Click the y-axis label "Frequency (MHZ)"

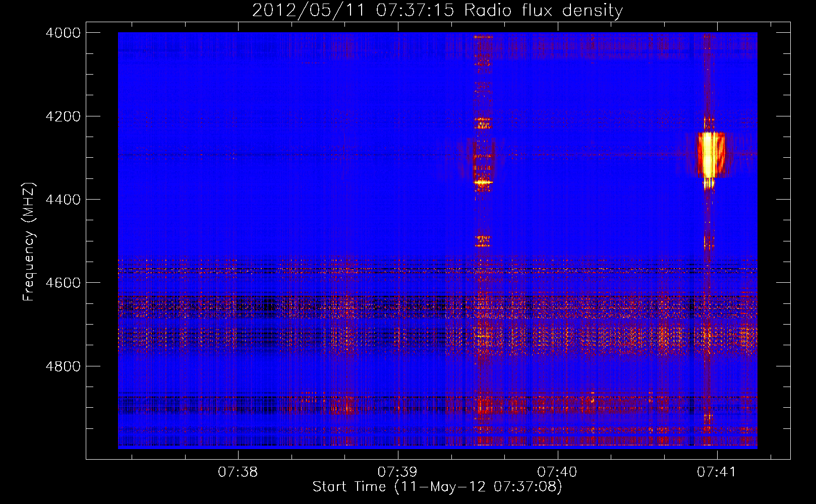[x=29, y=242]
